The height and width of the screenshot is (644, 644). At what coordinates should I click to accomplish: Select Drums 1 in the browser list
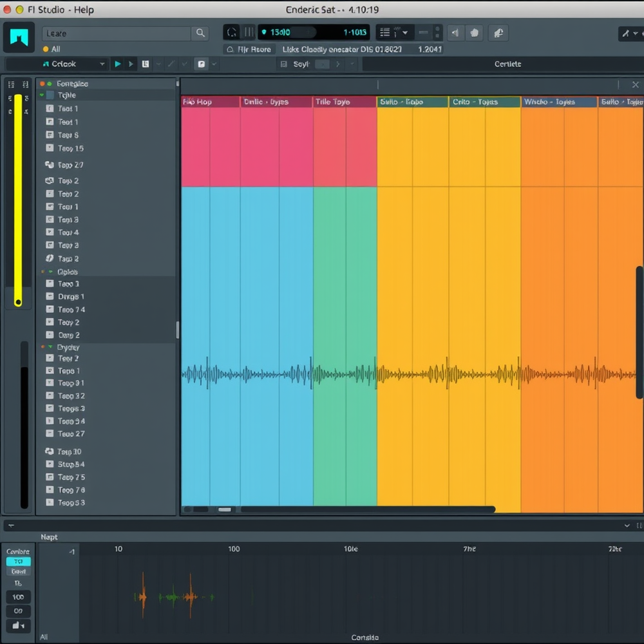coord(71,296)
